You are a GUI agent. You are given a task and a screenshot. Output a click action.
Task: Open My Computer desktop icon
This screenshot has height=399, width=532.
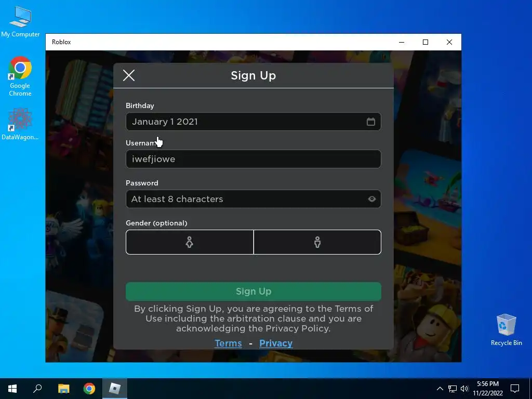click(20, 22)
